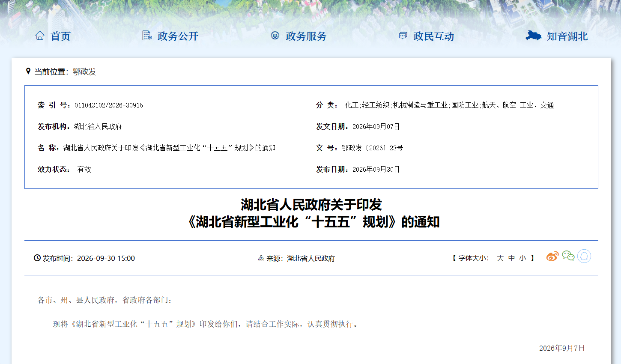Click the source name 湖北省人民政府 after 来源
The width and height of the screenshot is (621, 364).
click(x=311, y=258)
